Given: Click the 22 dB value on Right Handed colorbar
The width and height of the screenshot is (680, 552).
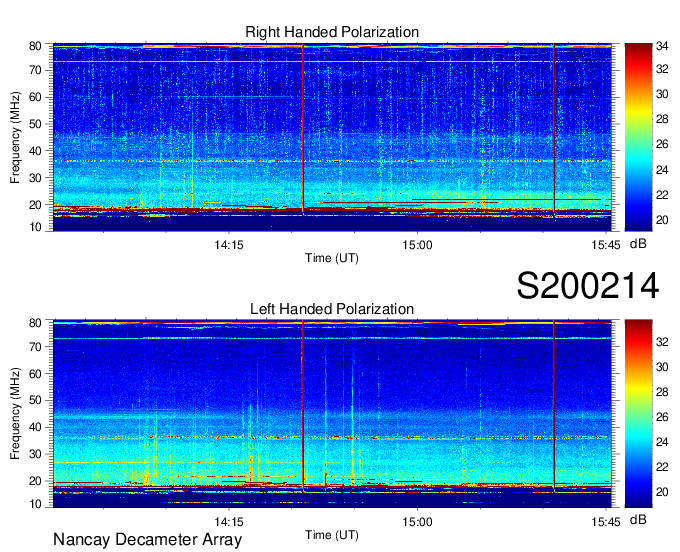Looking at the screenshot, I should [662, 195].
